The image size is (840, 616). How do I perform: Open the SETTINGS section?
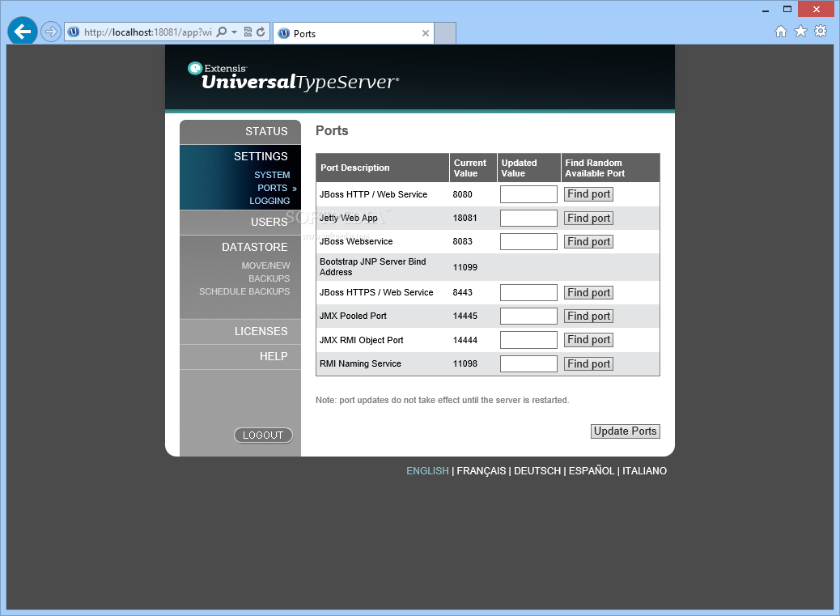coord(261,156)
